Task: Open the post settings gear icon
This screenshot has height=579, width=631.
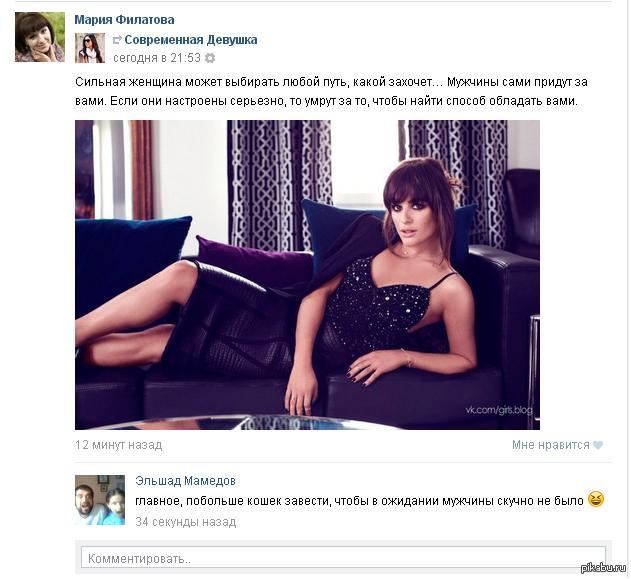Action: (x=210, y=58)
